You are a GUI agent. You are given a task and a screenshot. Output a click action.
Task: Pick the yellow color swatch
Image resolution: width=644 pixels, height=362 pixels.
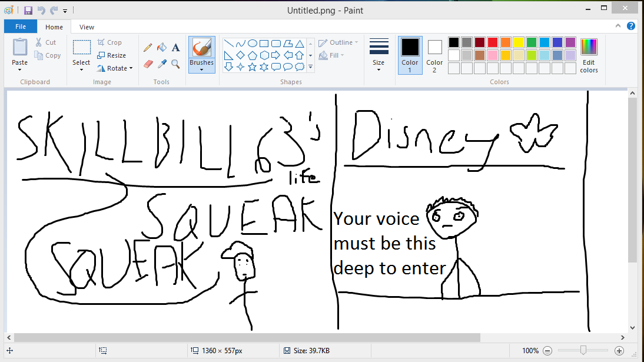(x=519, y=42)
